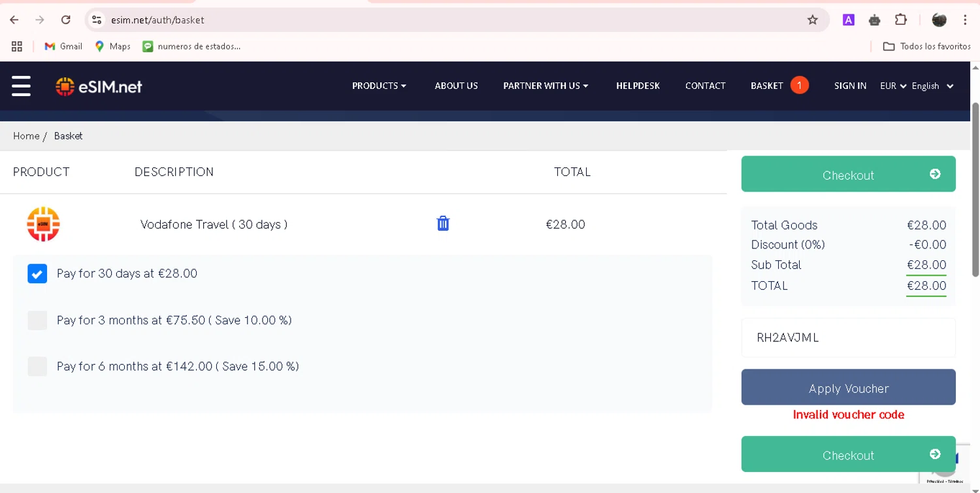Click Discount (0%) label
Screen dimensions: 980x493
788,245
